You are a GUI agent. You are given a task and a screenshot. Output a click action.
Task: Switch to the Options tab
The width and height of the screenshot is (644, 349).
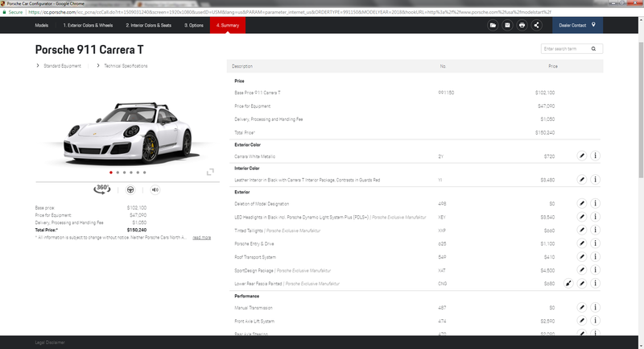194,25
